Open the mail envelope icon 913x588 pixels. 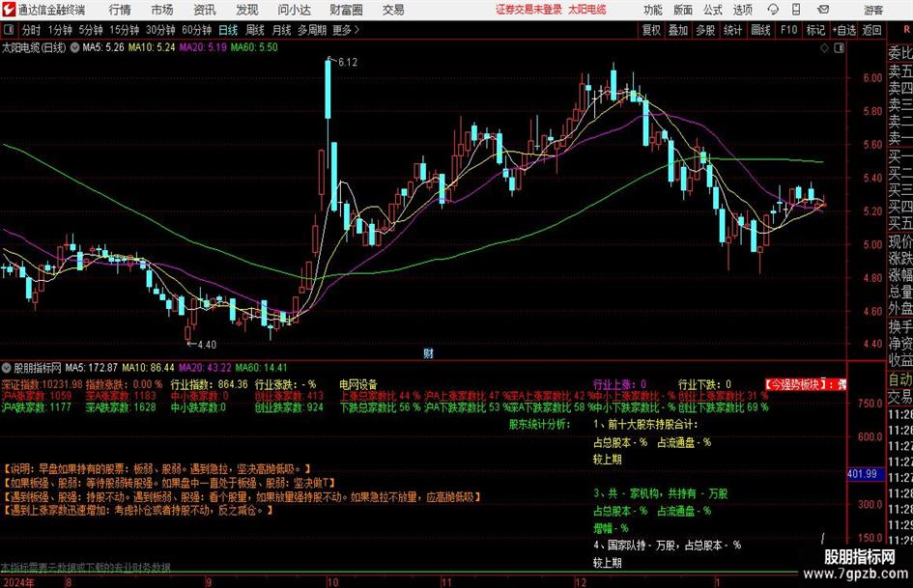point(823,10)
